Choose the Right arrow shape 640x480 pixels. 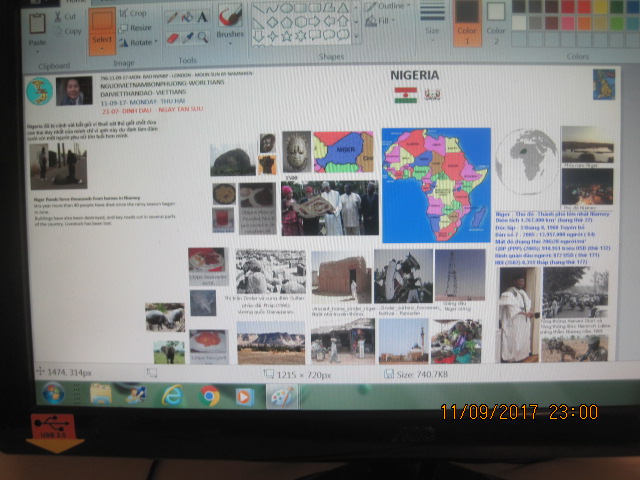(315, 21)
